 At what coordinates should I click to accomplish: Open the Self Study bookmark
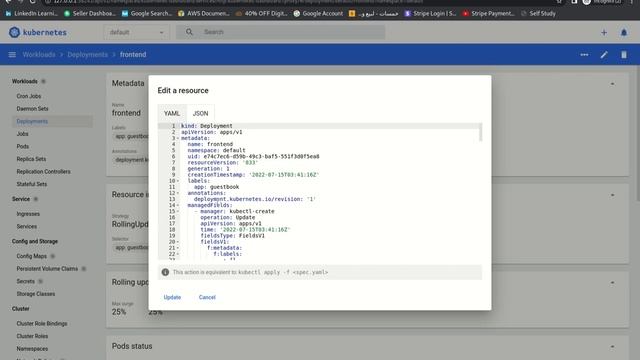point(538,13)
